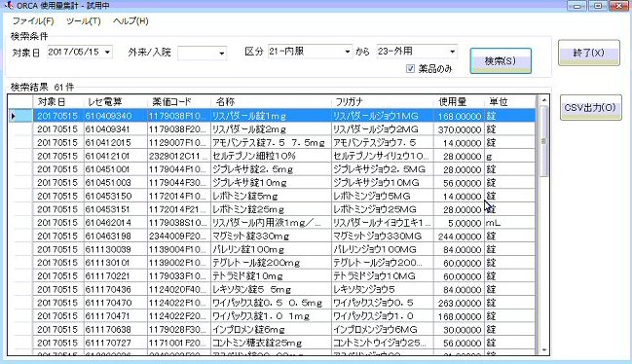Open the ファイル(F) menu
The width and height of the screenshot is (632, 364).
(33, 21)
